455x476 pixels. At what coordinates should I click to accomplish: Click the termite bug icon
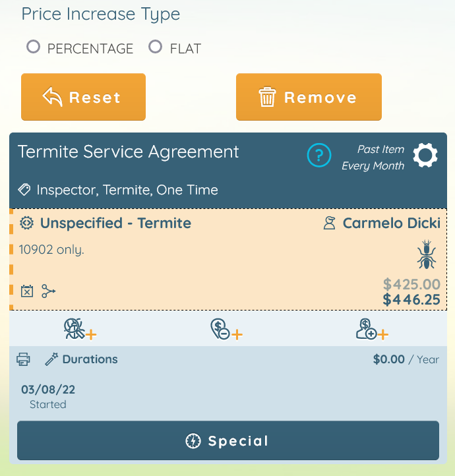(427, 254)
